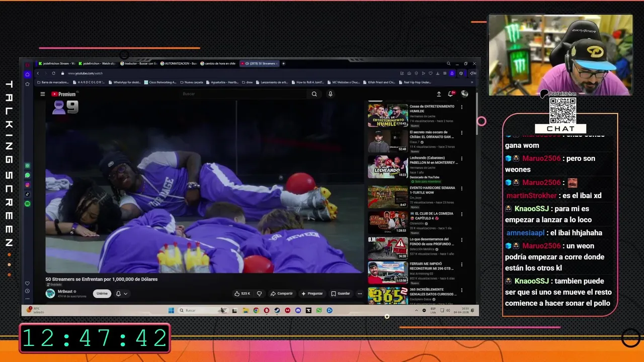Switch to cambio de hora en chile tab
The width and height of the screenshot is (644, 362).
click(x=218, y=63)
